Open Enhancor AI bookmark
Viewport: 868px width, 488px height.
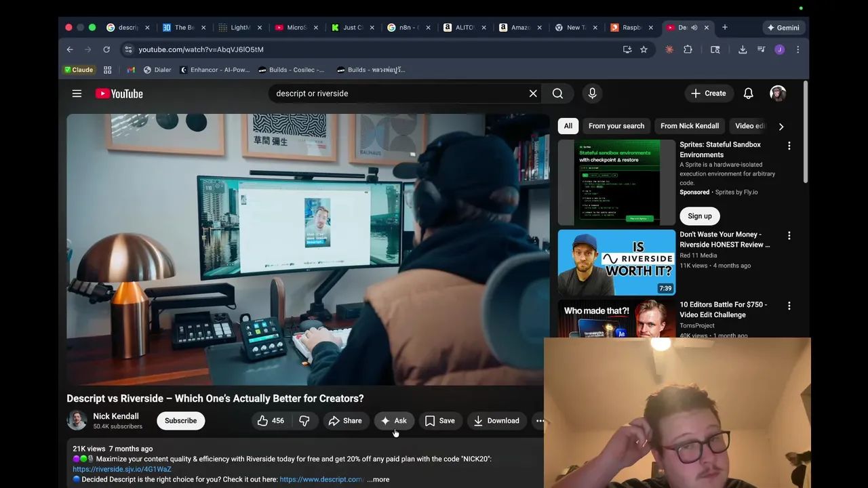[215, 70]
